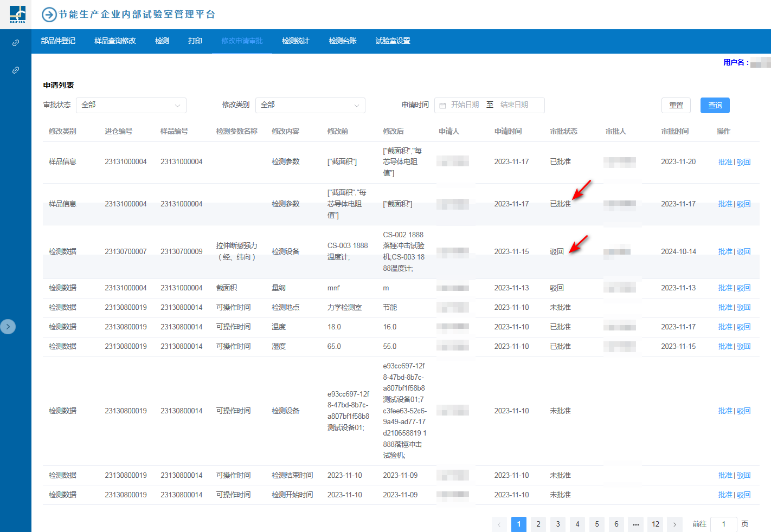The width and height of the screenshot is (771, 532).
Task: Click the pagination ellipsis for more pages
Action: [x=635, y=524]
